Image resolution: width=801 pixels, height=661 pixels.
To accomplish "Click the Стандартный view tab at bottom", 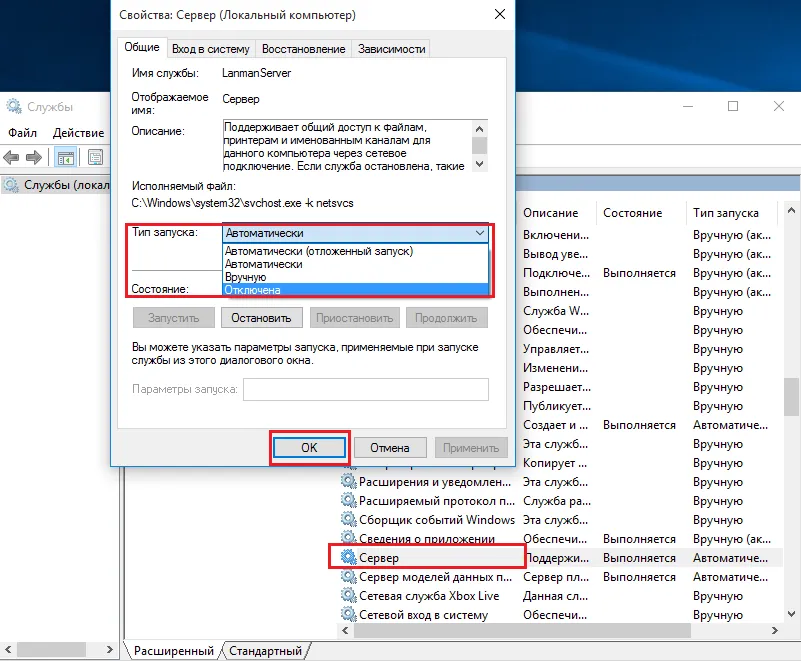I will [x=265, y=651].
